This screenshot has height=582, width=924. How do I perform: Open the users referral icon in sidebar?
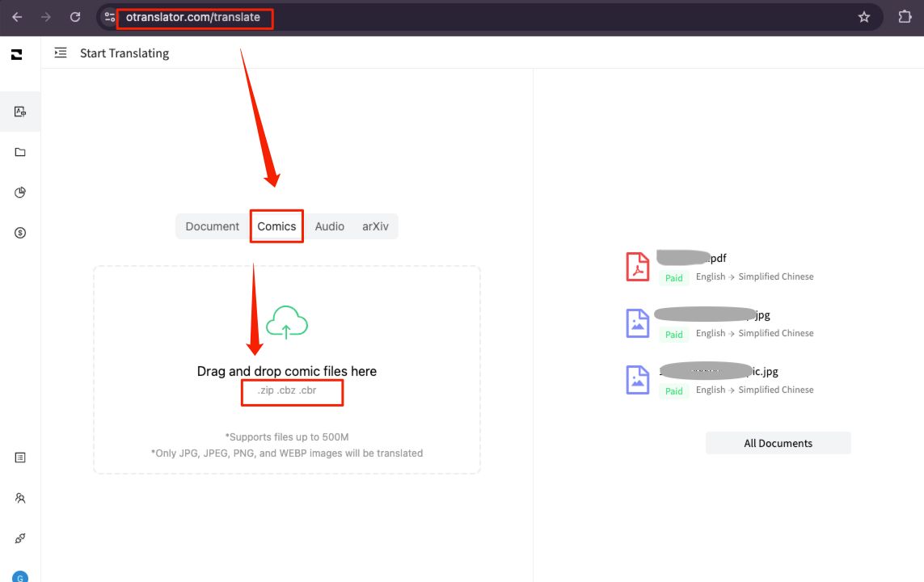point(20,498)
